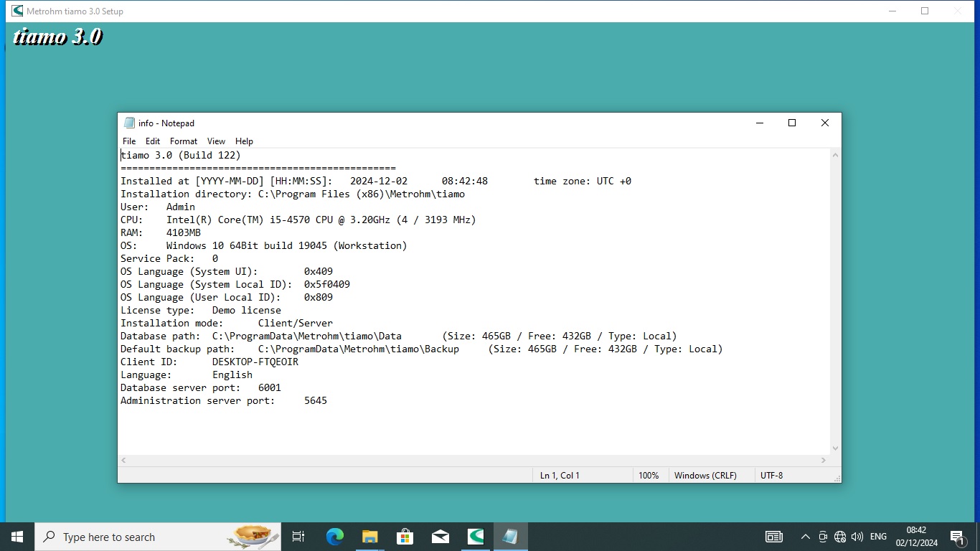Click the 'RAM: 4103MB' line
Viewport: 980px width, 551px height.
[x=161, y=232]
